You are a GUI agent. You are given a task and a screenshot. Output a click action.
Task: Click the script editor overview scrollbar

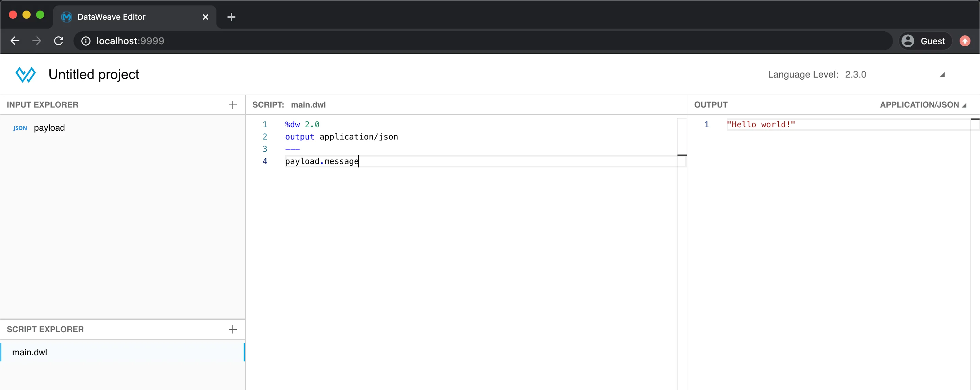tap(682, 254)
